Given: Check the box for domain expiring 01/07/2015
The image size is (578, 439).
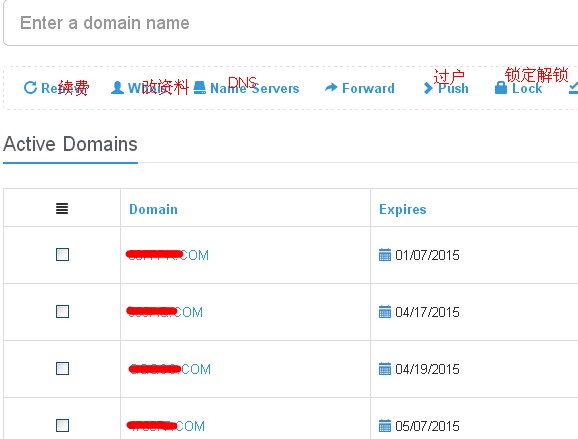Looking at the screenshot, I should coord(62,254).
